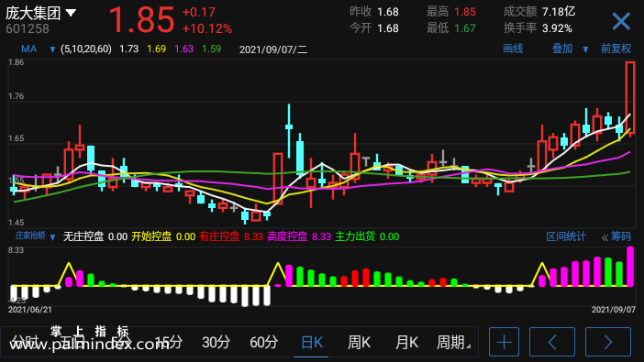Expand the 庄家抬轿 indicator dropdown
The image size is (644, 362).
[x=52, y=237]
